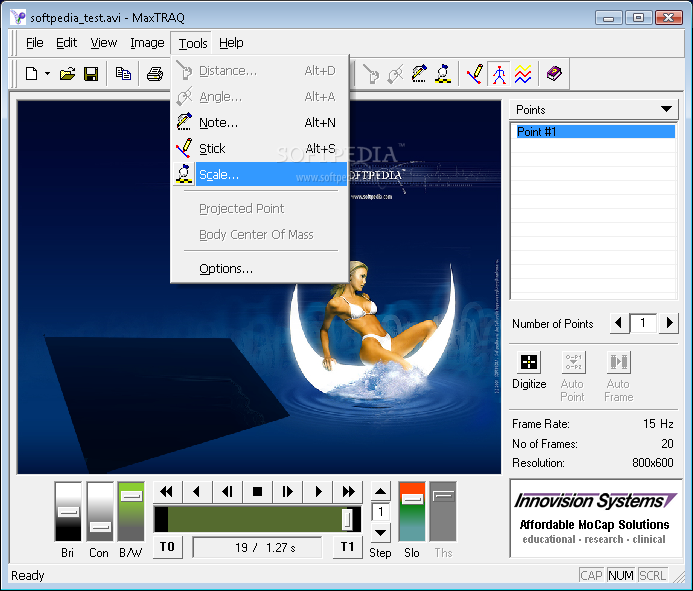Click the Ths threshold slider
Viewport: 693px width, 591px height.
[443, 511]
